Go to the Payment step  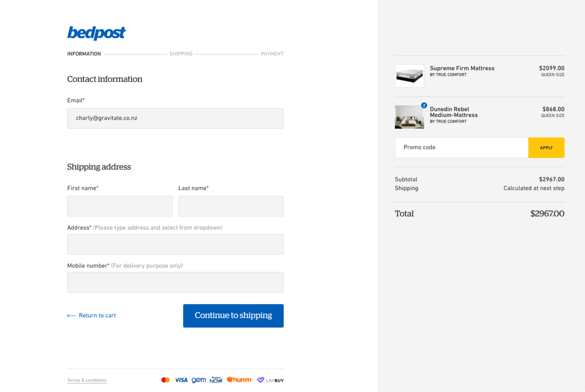pos(272,54)
